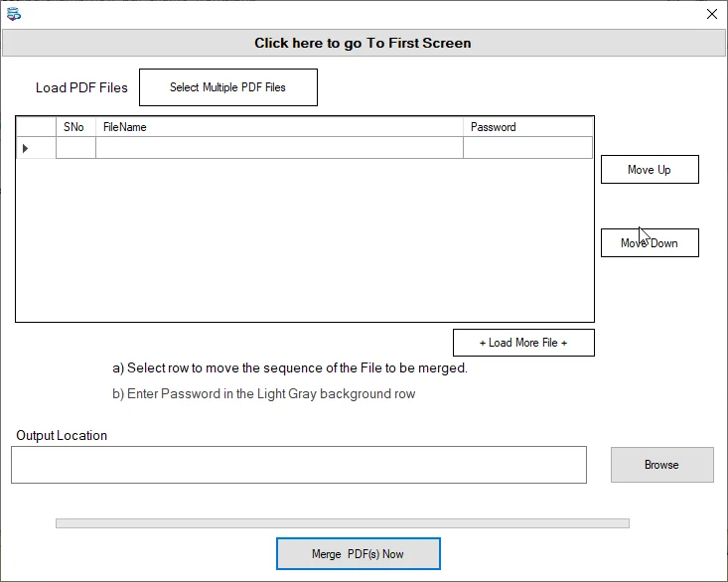Focus the Output Location text field
This screenshot has height=582, width=728.
click(299, 465)
